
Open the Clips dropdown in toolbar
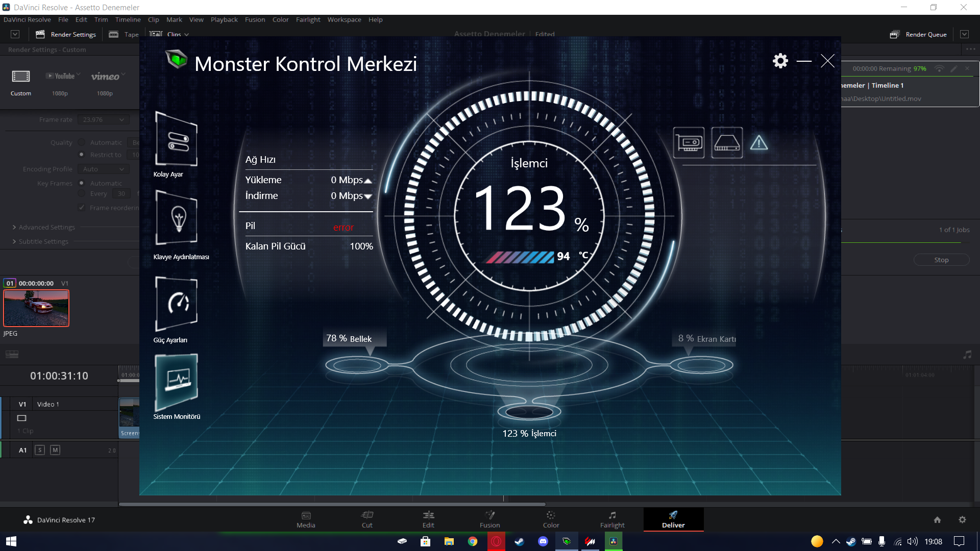tap(170, 34)
